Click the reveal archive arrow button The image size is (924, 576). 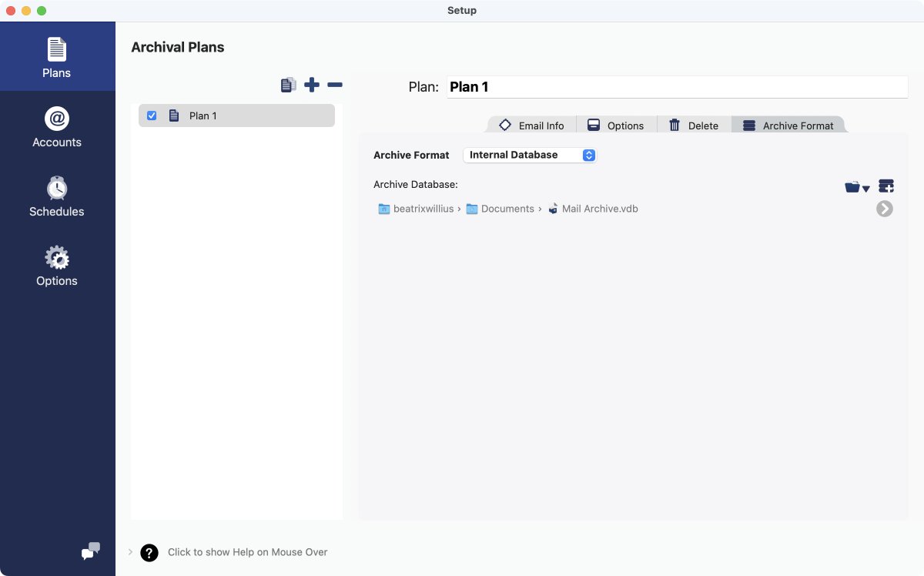pos(885,209)
